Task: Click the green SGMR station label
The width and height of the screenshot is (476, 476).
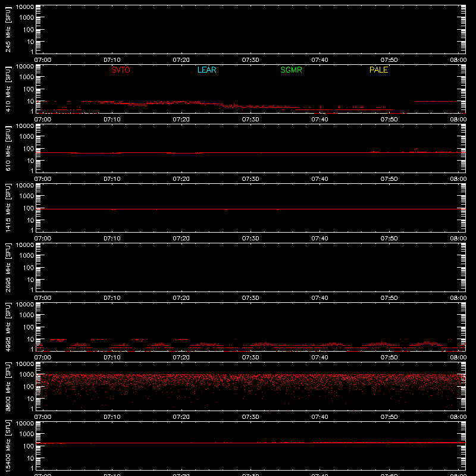Action: tap(291, 70)
